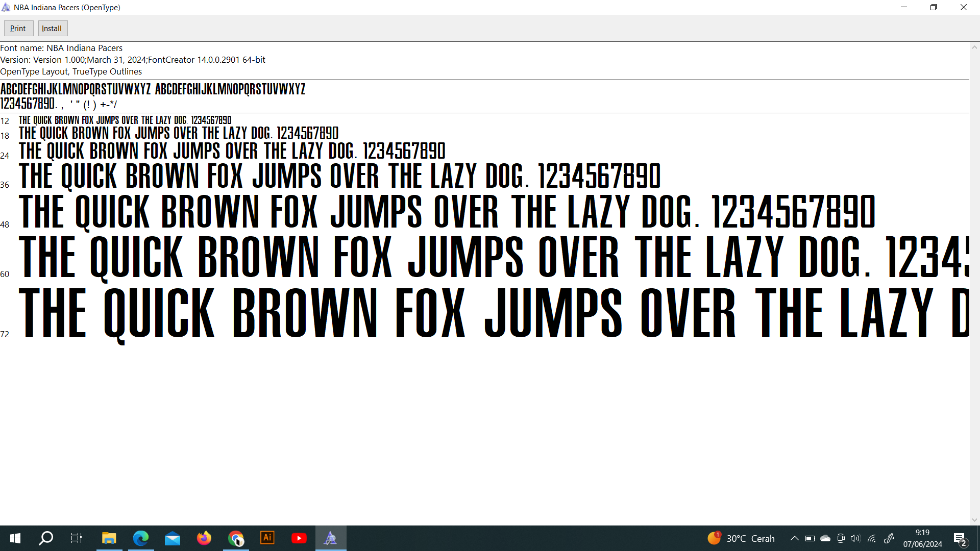Open Task View on the taskbar
Viewport: 980px width, 551px height.
[77, 538]
